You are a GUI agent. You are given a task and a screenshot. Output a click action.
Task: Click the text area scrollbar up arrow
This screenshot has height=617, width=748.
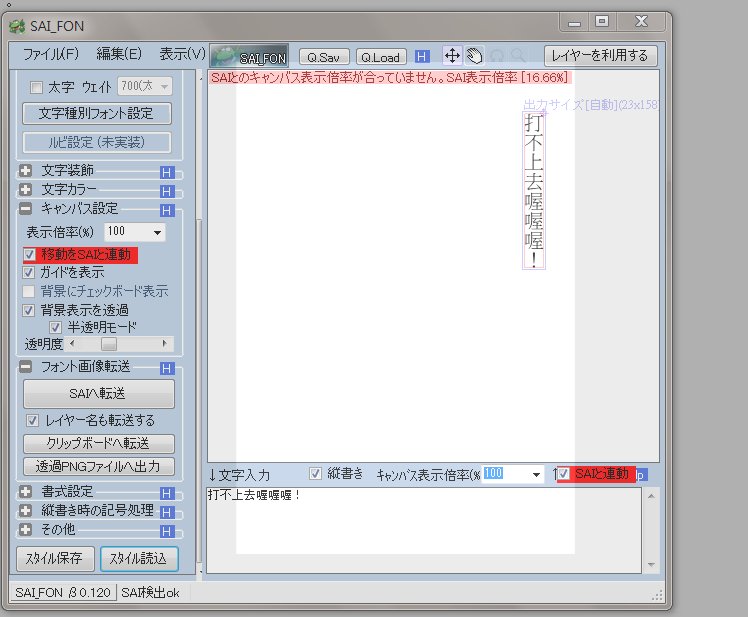(x=651, y=497)
